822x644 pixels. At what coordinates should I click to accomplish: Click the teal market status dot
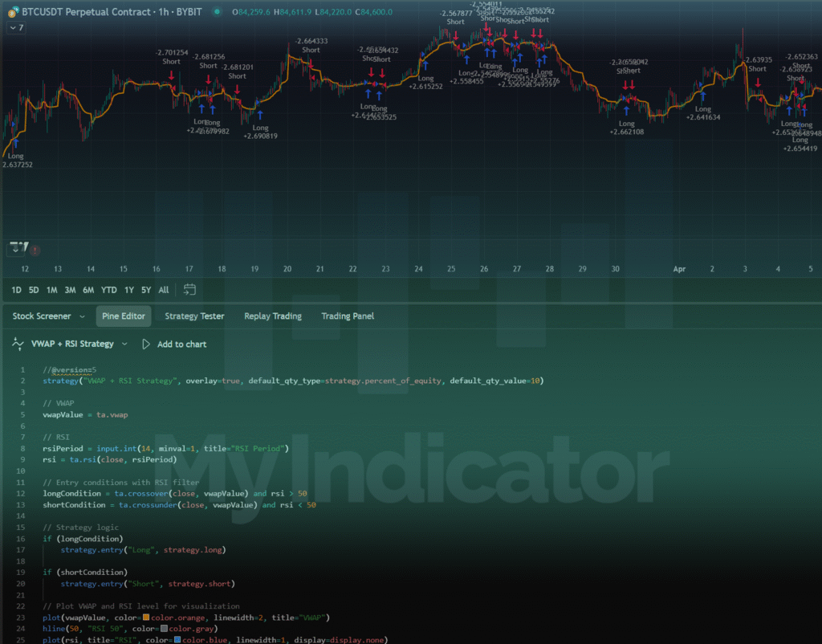[215, 13]
